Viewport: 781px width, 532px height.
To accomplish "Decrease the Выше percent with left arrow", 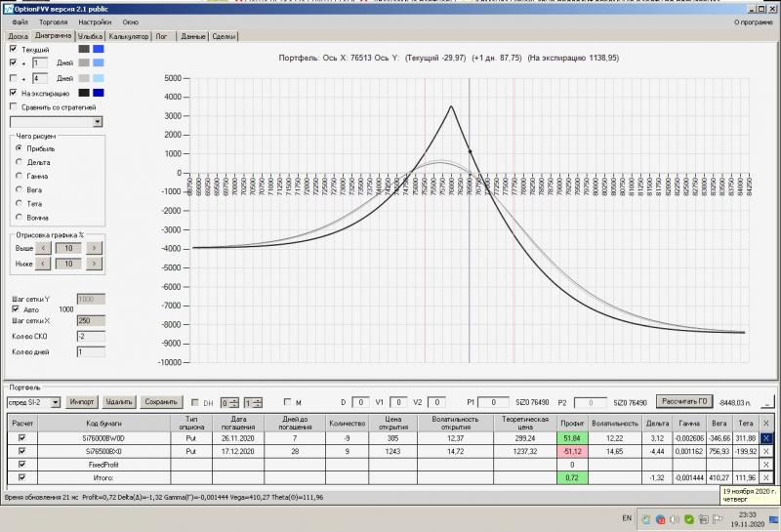I will tap(44, 248).
